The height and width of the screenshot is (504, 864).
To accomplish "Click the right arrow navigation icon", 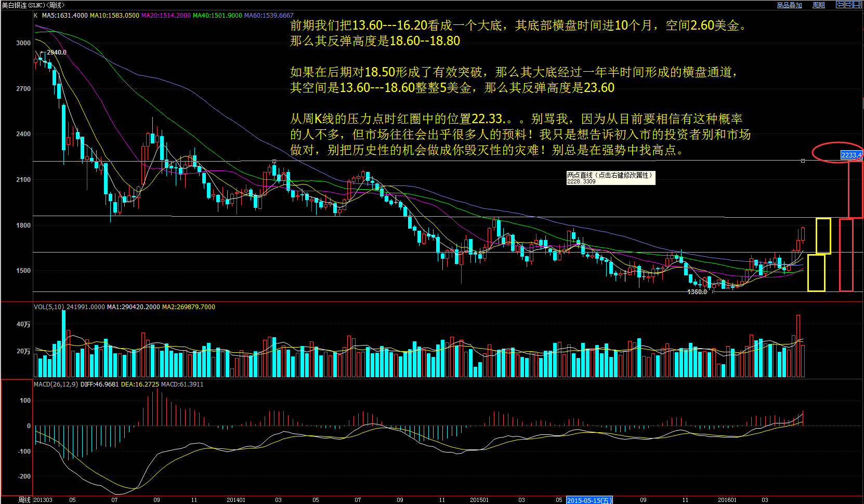I will click(848, 5).
